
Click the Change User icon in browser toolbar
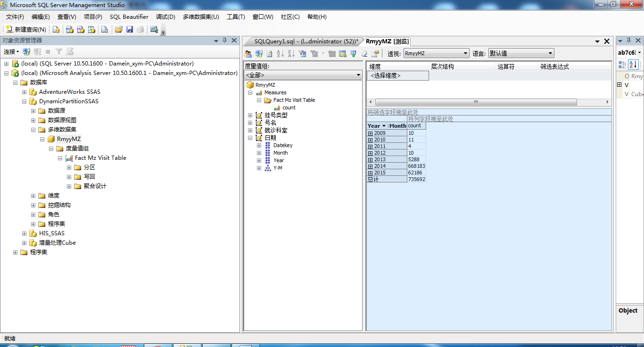[x=248, y=53]
